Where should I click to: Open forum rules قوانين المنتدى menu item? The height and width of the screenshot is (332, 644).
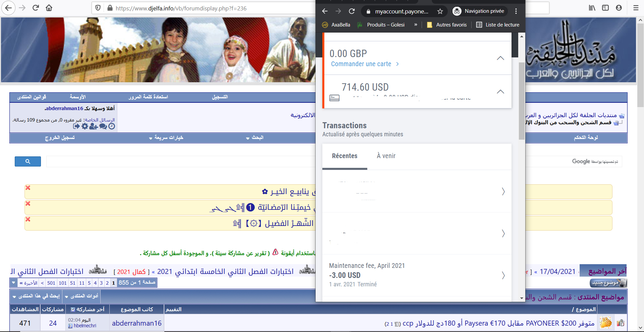32,97
